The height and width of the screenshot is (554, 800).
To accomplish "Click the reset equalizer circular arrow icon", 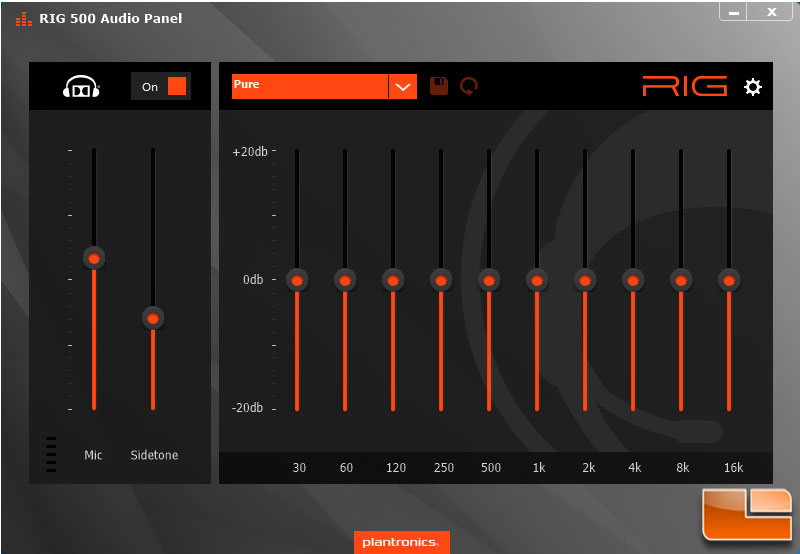I will (468, 86).
